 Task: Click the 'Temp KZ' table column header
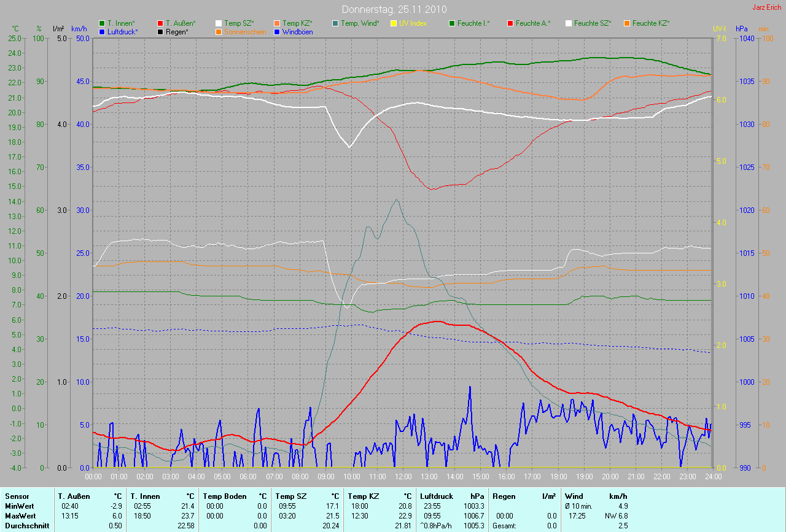coord(364,496)
